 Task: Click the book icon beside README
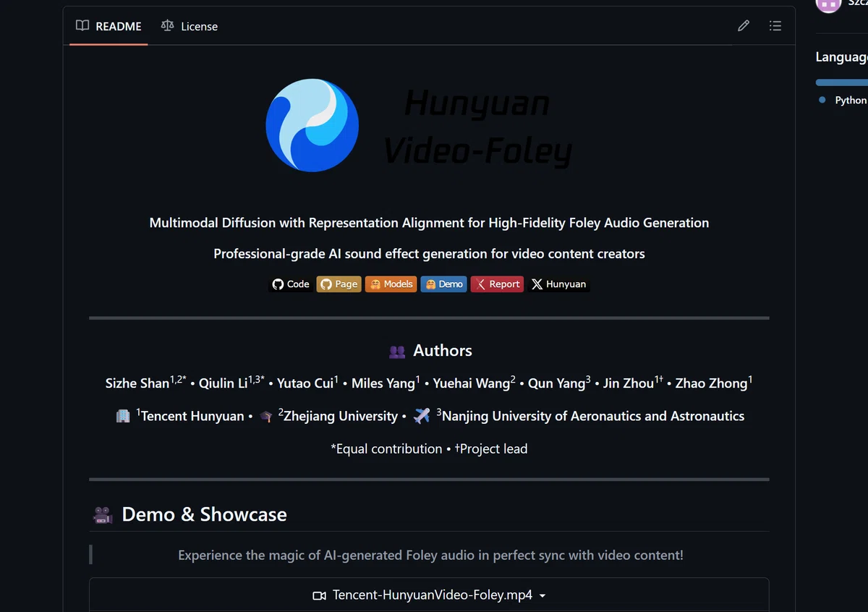pyautogui.click(x=82, y=26)
